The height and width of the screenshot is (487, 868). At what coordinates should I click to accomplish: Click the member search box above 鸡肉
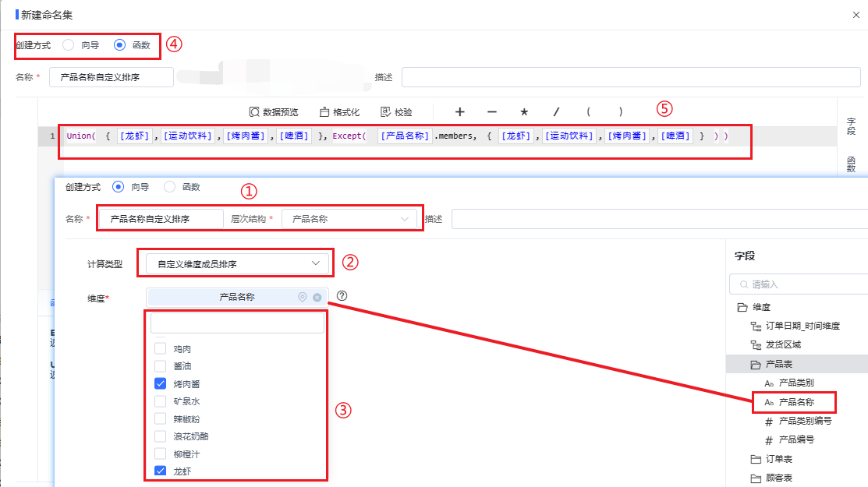[x=238, y=323]
